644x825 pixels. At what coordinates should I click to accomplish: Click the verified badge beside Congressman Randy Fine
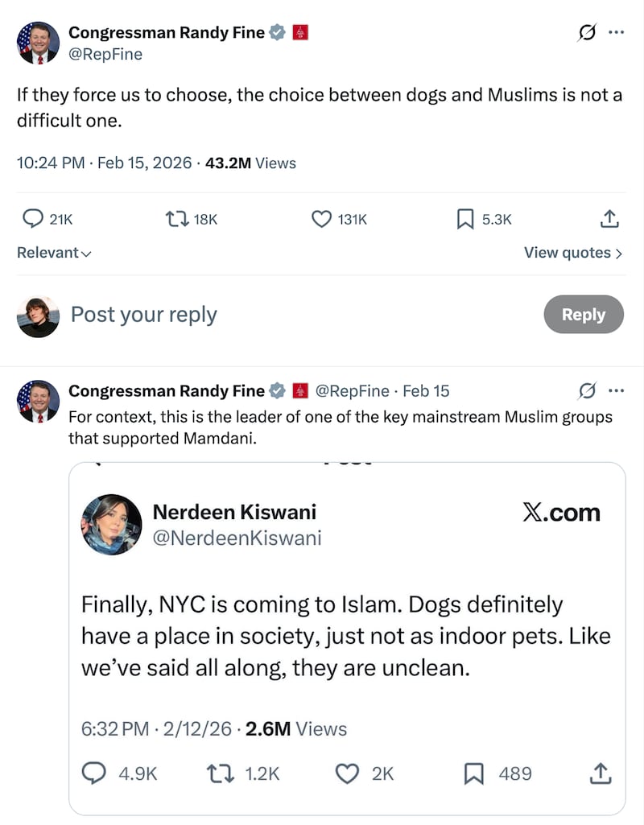[x=276, y=32]
